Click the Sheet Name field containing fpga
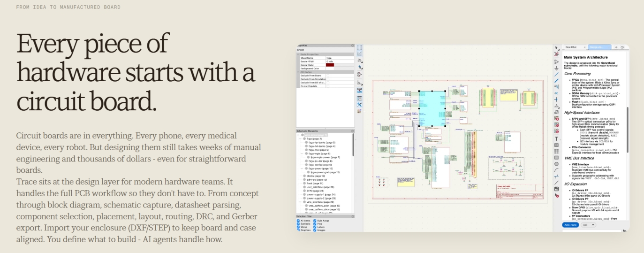 click(340, 58)
